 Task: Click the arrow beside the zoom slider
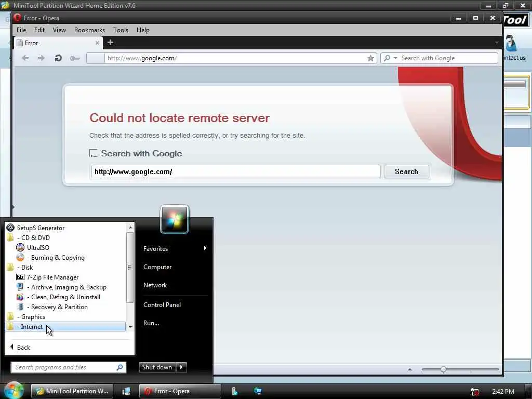410,369
